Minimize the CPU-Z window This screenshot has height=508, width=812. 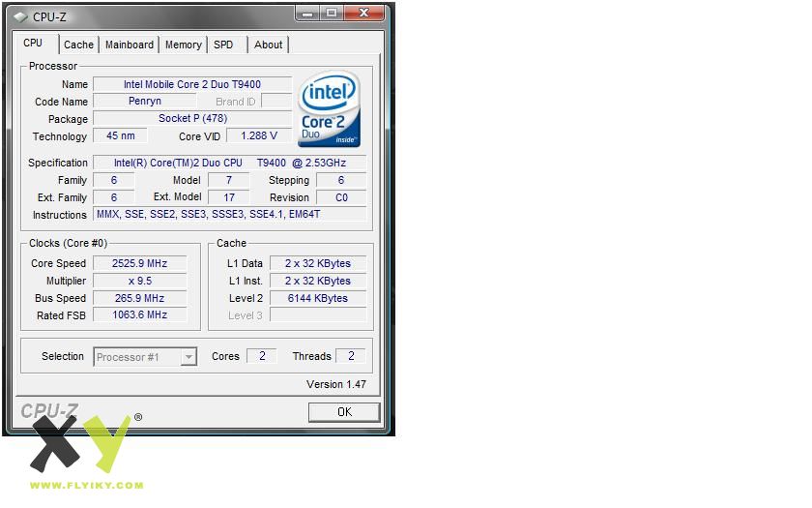coord(307,13)
